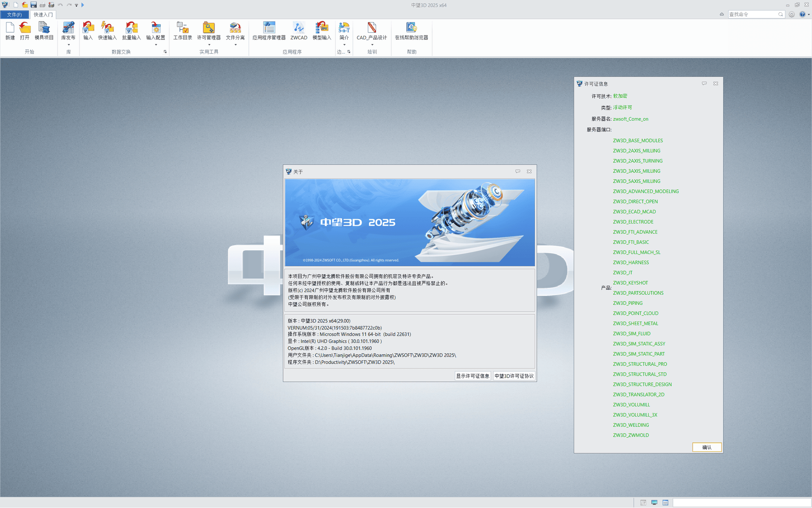This screenshot has height=508, width=812.
Task: Open the 文件(F) menu
Action: (x=14, y=14)
